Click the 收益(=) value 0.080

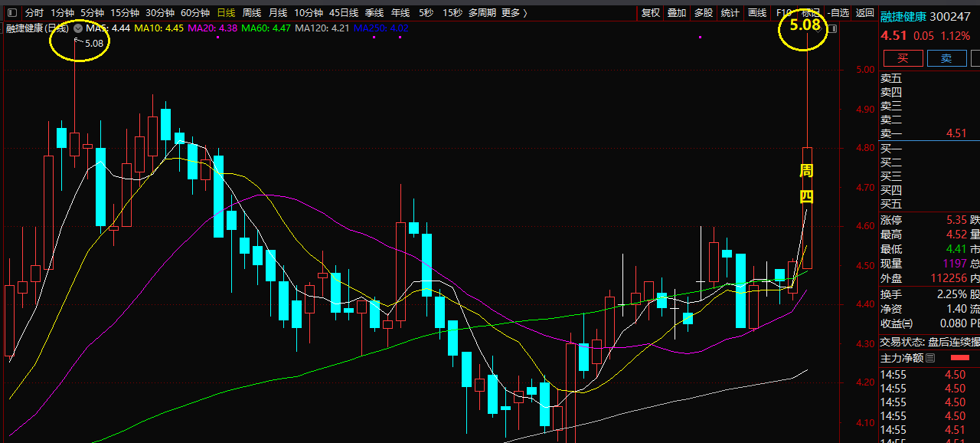point(953,323)
